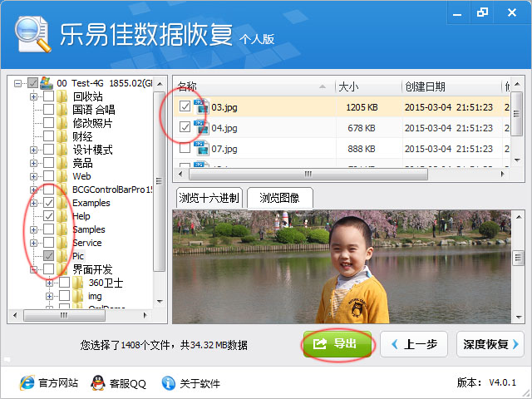The height and width of the screenshot is (399, 532).
Task: Click the export arrow icon on 导出
Action: (319, 344)
